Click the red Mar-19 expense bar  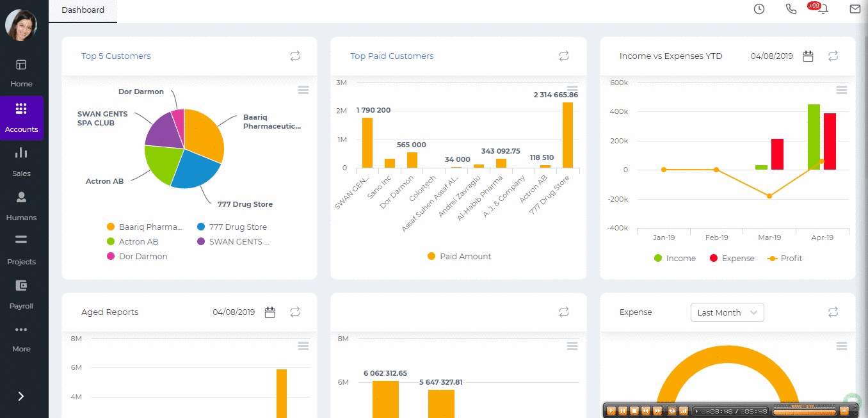pos(777,154)
